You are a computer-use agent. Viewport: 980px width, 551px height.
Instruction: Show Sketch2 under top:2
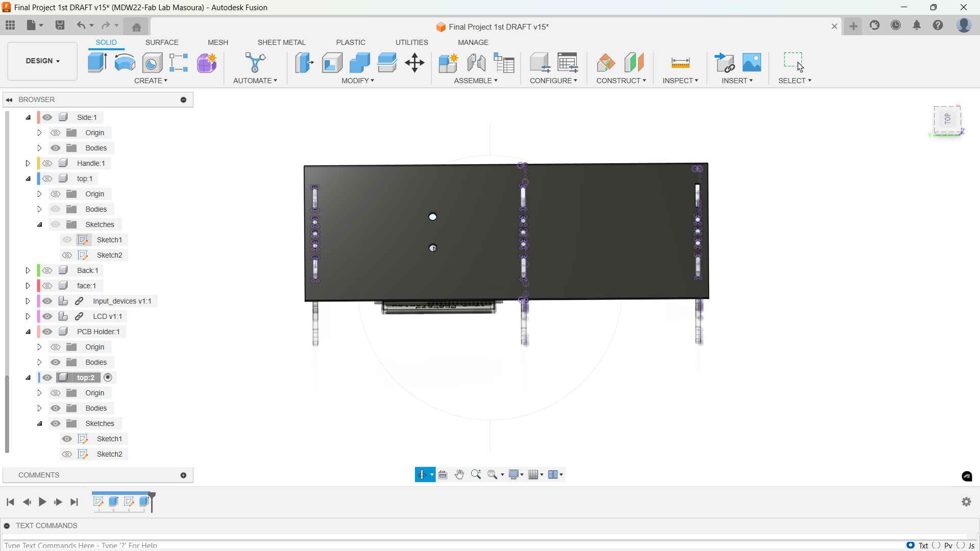click(67, 454)
